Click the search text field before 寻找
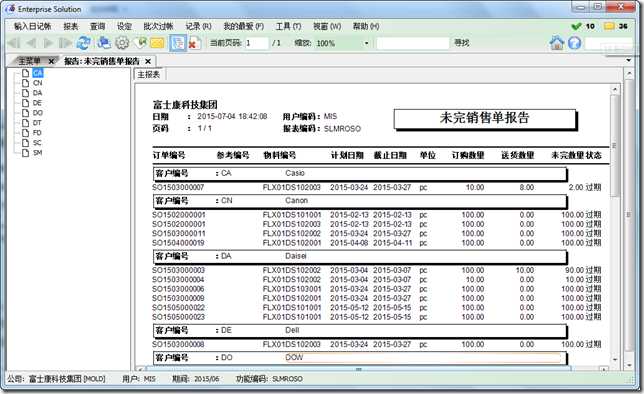Viewport: 644px width, 394px height. pyautogui.click(x=413, y=43)
